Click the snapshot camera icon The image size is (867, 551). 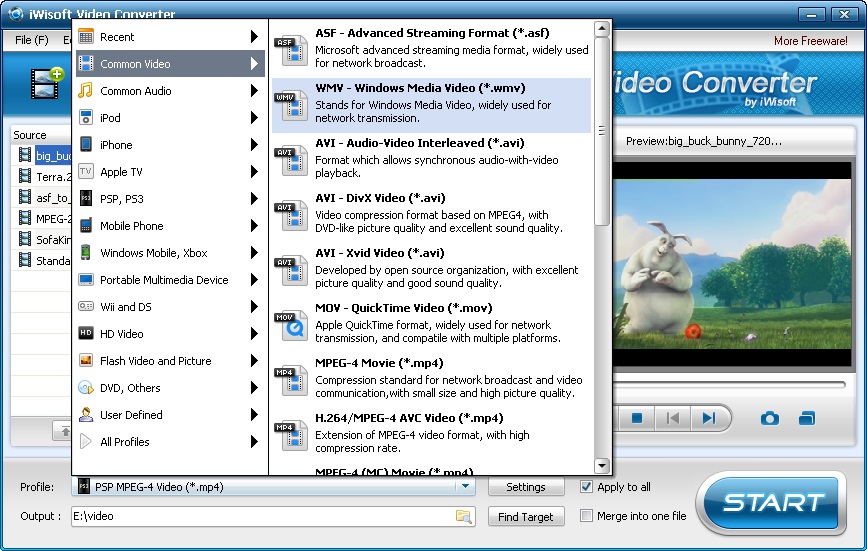pos(769,418)
